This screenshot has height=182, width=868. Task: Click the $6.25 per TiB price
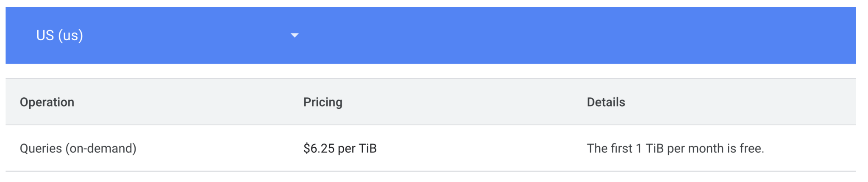340,149
